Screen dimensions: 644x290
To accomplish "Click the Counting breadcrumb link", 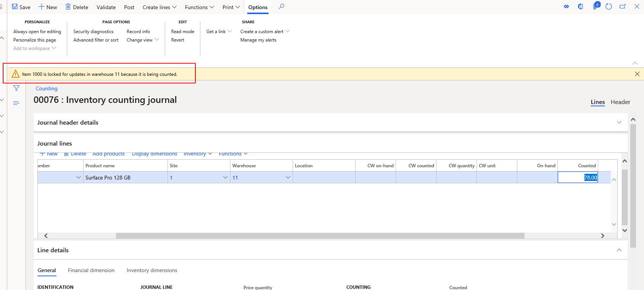I will click(x=47, y=88).
